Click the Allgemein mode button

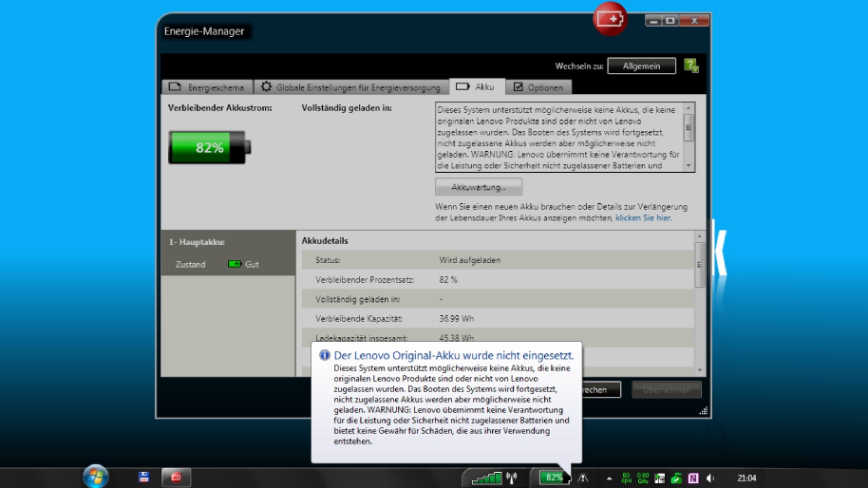pyautogui.click(x=641, y=66)
